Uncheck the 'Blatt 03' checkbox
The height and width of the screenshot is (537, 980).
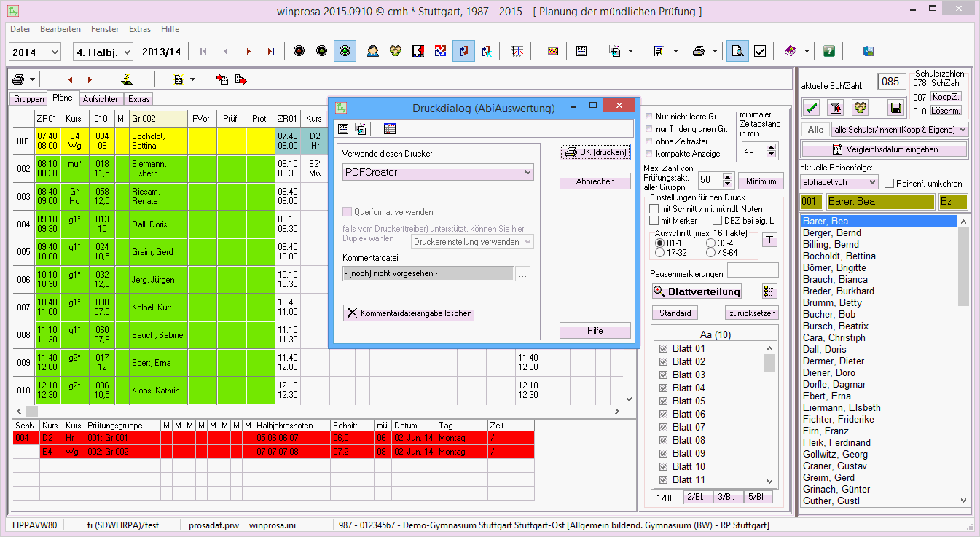tap(663, 375)
